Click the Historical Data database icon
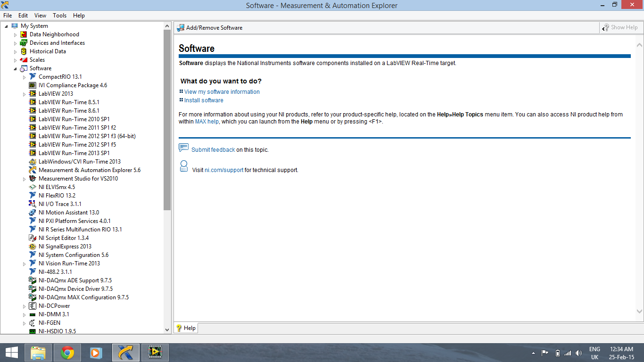Screen dimensions: 644x362 pos(24,51)
